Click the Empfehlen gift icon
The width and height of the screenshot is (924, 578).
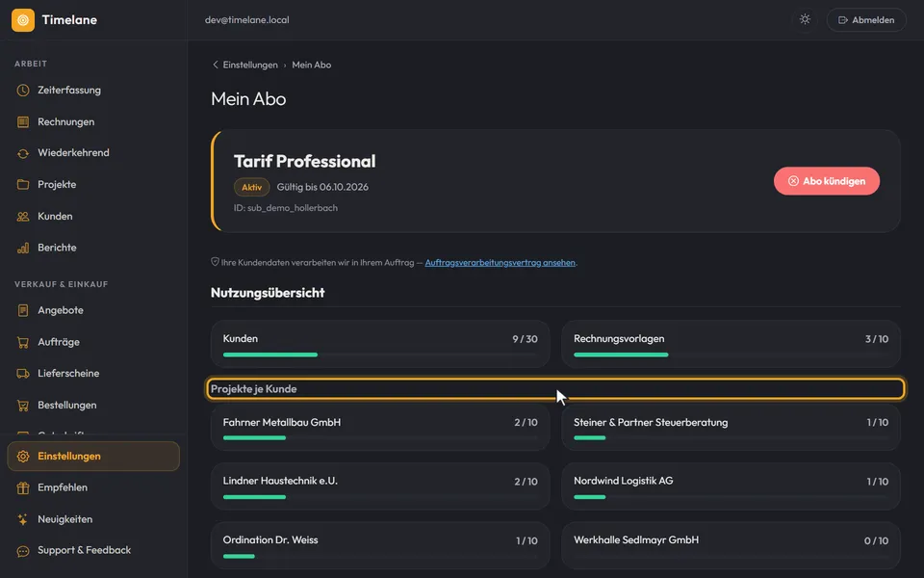[x=23, y=487]
